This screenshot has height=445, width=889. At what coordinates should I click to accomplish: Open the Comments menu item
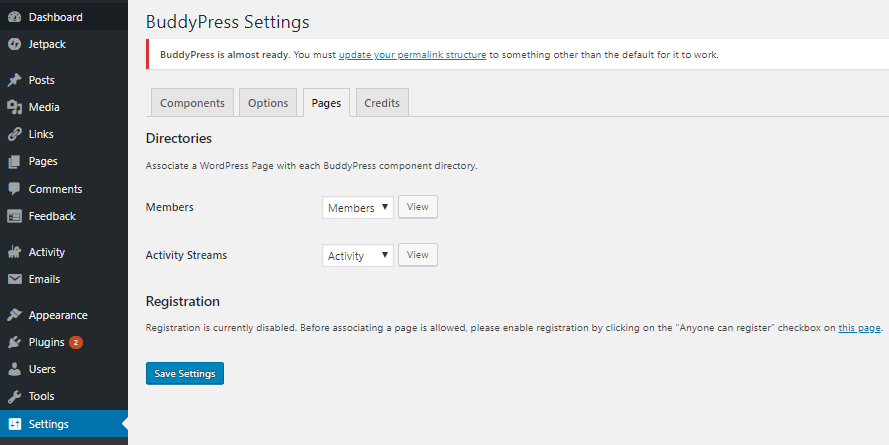point(56,189)
